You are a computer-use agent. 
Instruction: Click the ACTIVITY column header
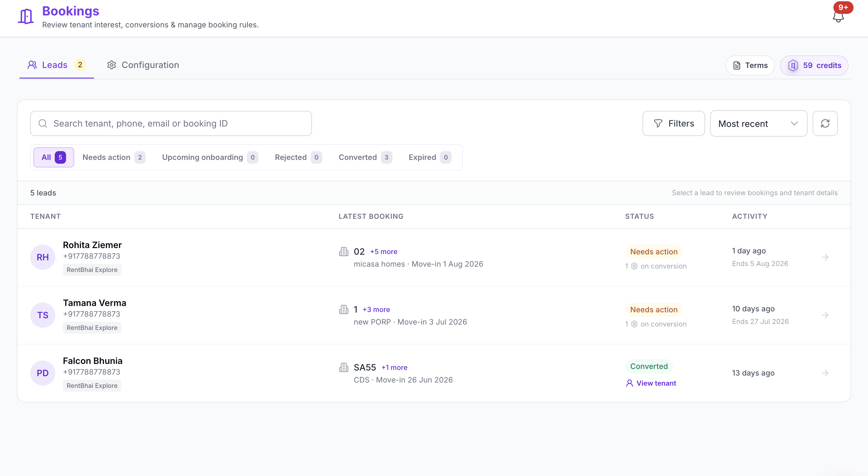[x=750, y=217]
